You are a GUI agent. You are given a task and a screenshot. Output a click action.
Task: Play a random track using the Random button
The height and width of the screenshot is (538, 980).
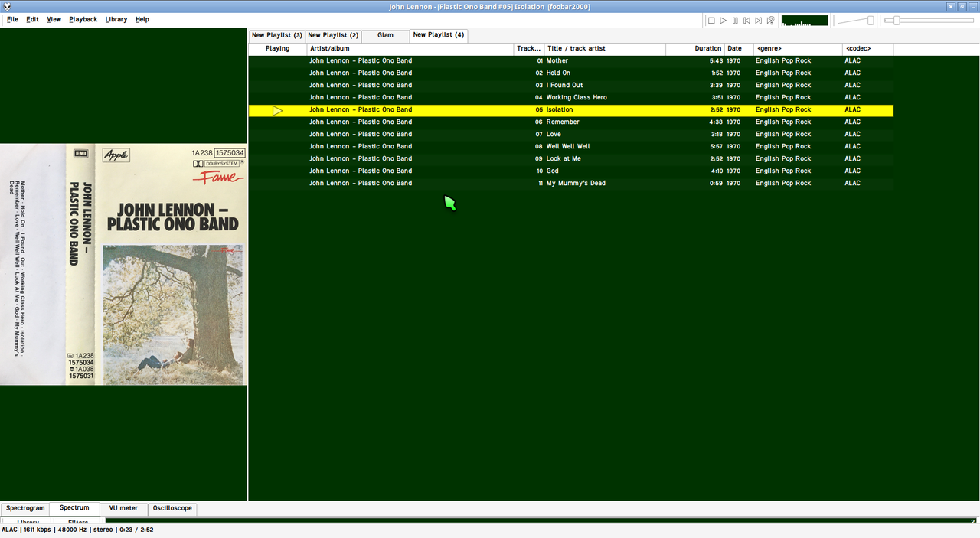tap(770, 21)
